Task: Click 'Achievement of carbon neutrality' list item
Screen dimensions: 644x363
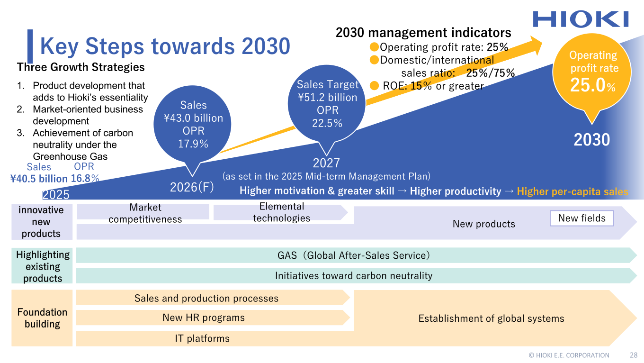Action: (83, 145)
